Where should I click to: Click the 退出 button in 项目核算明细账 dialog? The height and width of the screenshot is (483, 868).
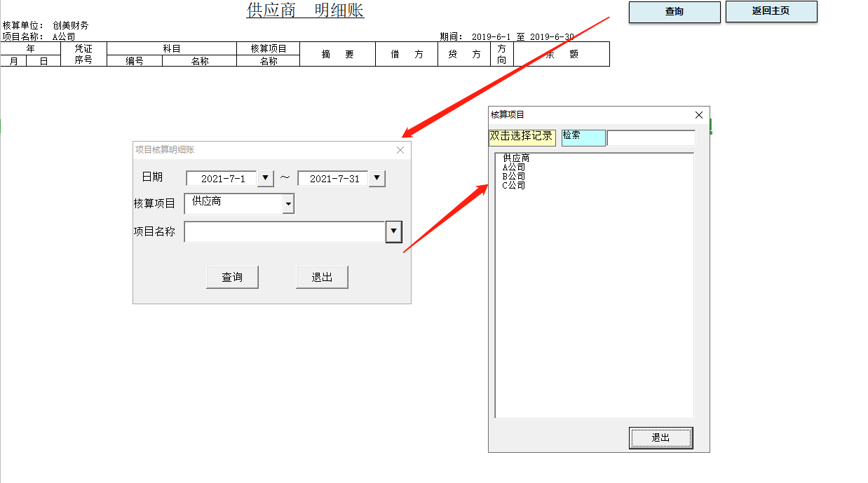coord(322,277)
